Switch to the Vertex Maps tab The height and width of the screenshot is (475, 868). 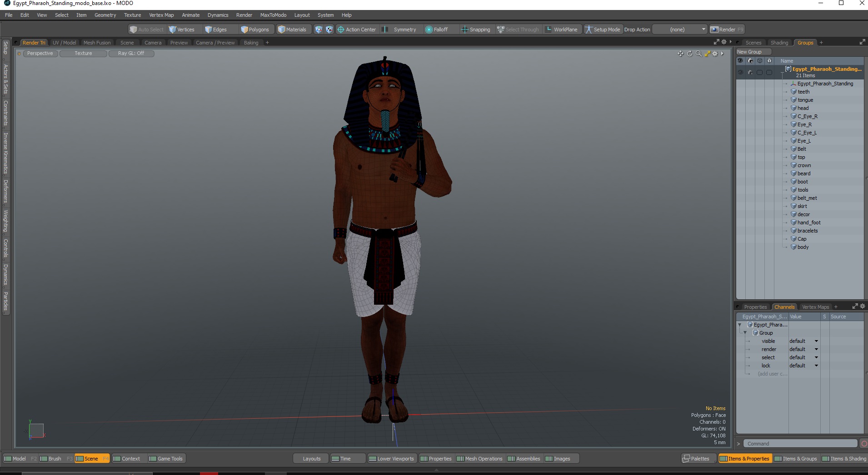pos(815,307)
